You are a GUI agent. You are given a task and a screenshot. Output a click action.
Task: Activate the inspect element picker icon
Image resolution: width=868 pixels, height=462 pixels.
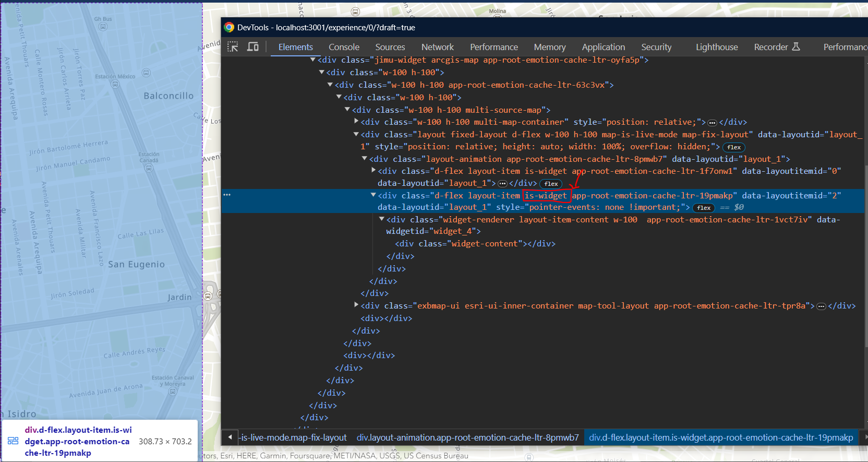pos(233,47)
